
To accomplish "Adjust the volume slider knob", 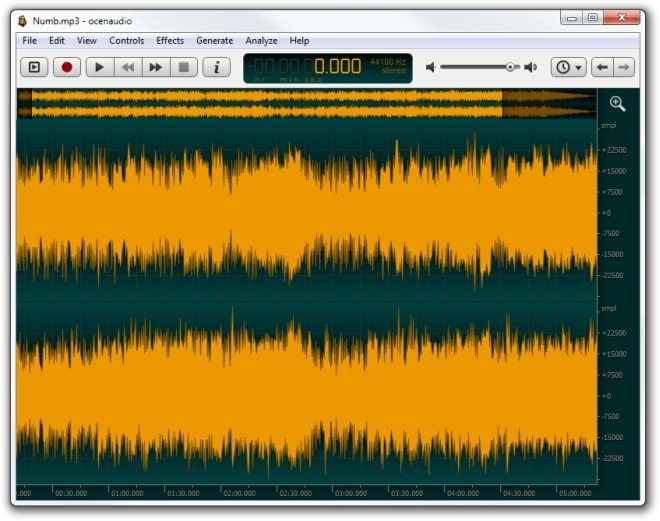I will coord(510,67).
